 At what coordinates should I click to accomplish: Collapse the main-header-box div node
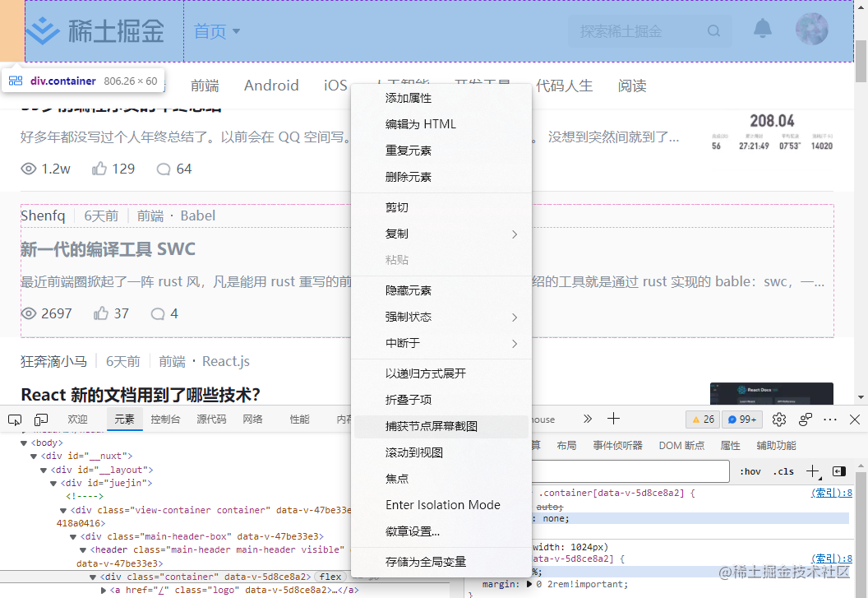pos(73,536)
